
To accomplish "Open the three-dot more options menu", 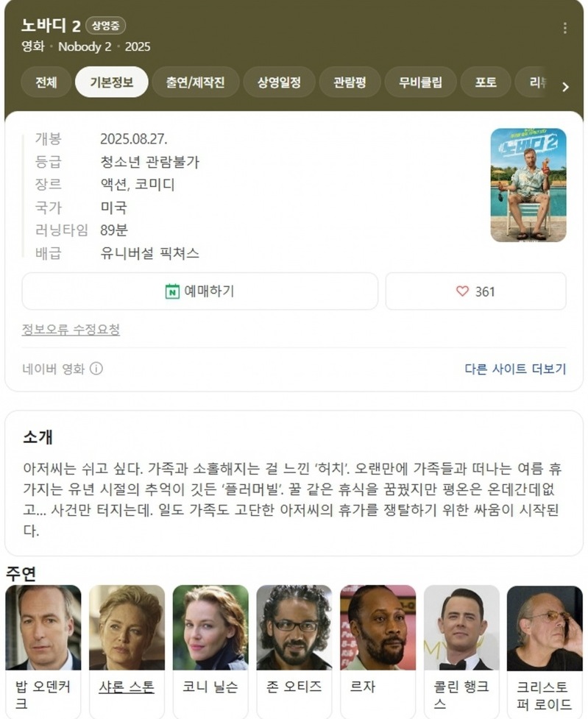I will (x=564, y=28).
